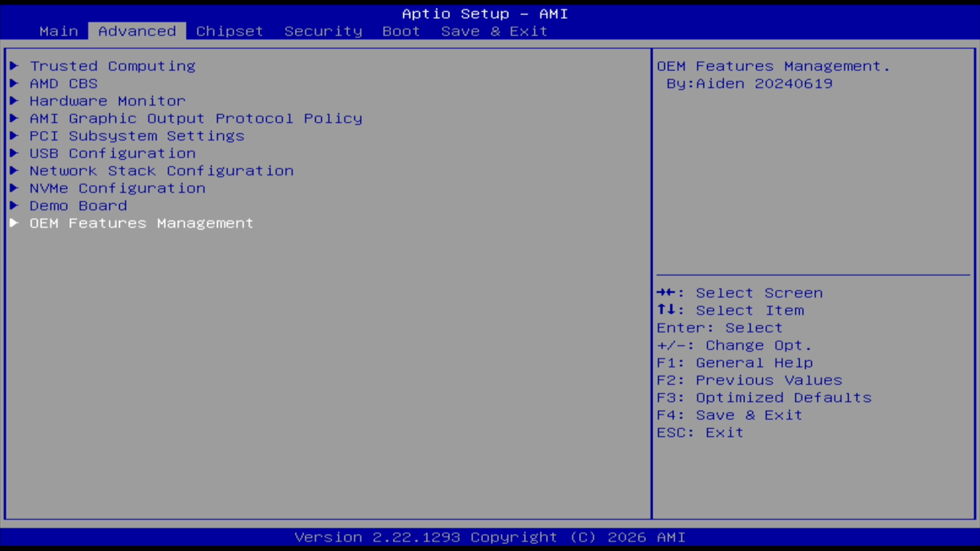Click the up-down arrows icon for Select Item
Image resolution: width=980 pixels, height=551 pixels.
666,310
